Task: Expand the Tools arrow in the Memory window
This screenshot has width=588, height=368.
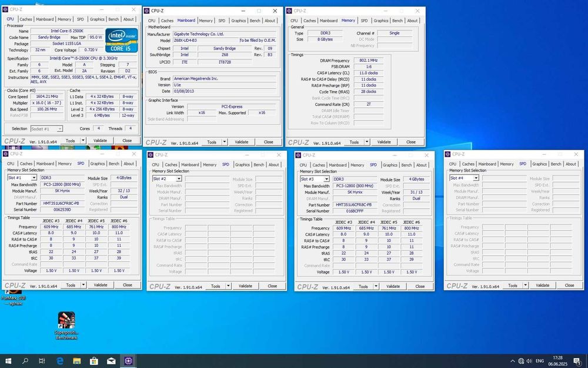Action: tap(367, 142)
